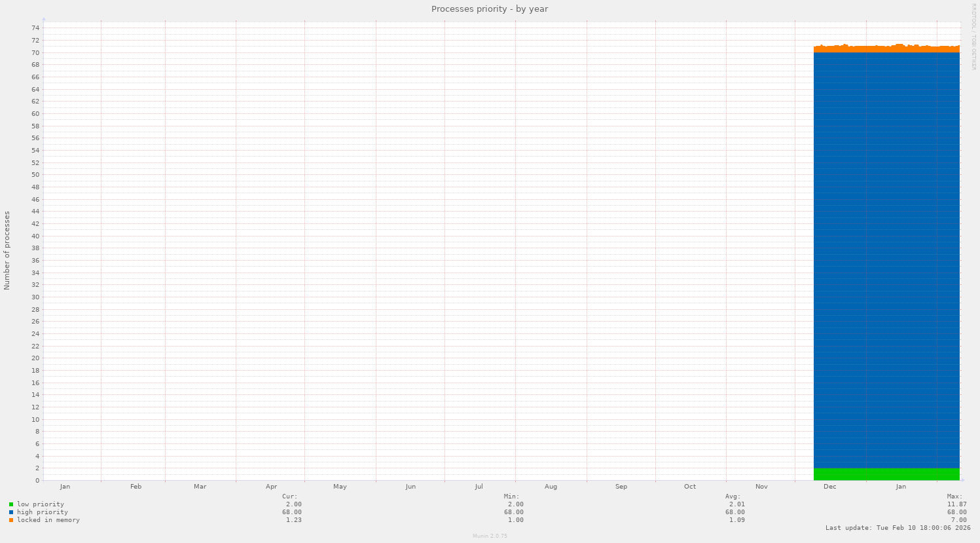The image size is (980, 543).
Task: Click the 'Max:' column header
Action: 954,496
